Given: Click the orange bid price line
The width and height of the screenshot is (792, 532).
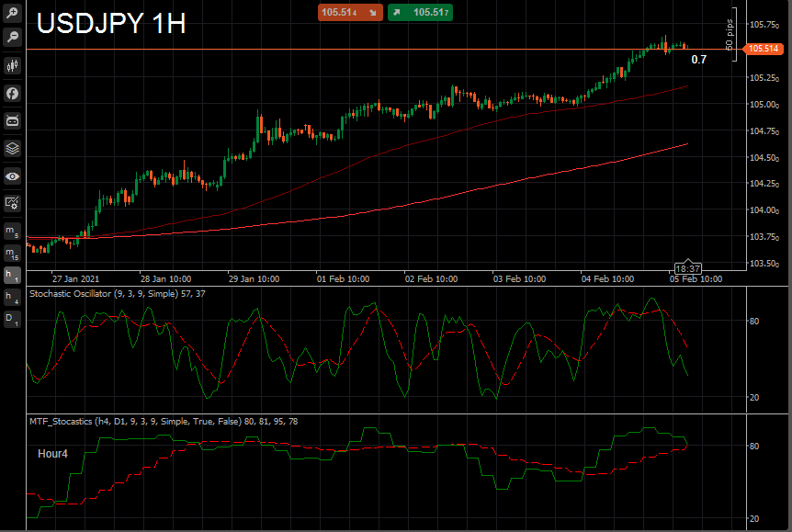Looking at the screenshot, I should pyautogui.click(x=384, y=49).
